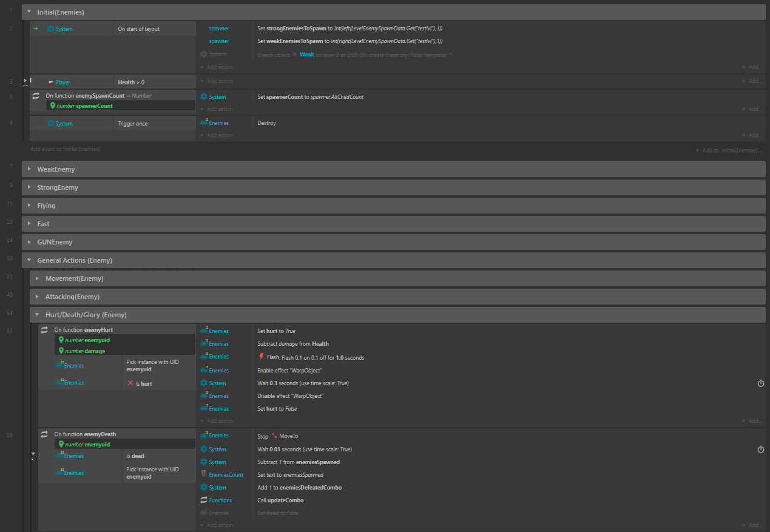The height and width of the screenshot is (532, 770).
Task: Expand the Flying group
Action: click(29, 206)
